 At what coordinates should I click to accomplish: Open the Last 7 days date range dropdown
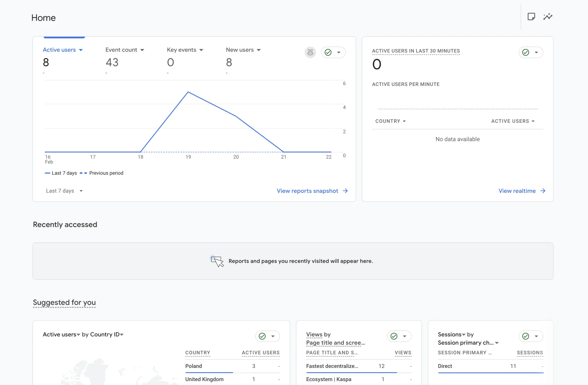(64, 191)
